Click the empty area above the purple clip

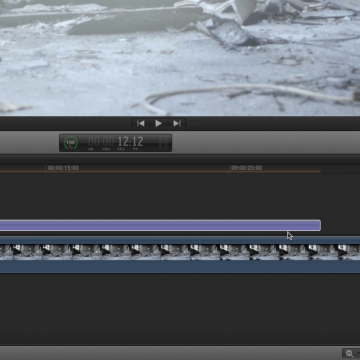click(180, 196)
